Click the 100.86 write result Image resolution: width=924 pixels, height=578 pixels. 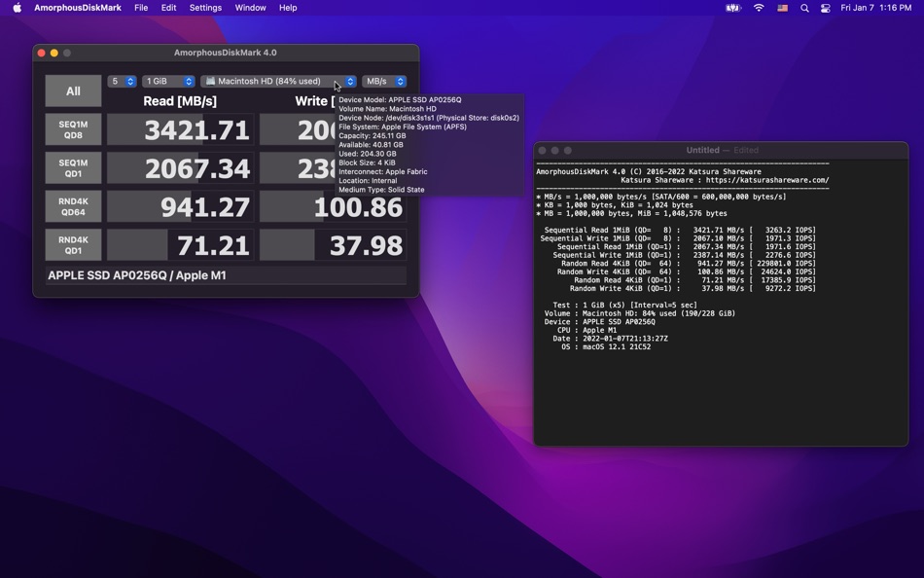[x=333, y=206]
